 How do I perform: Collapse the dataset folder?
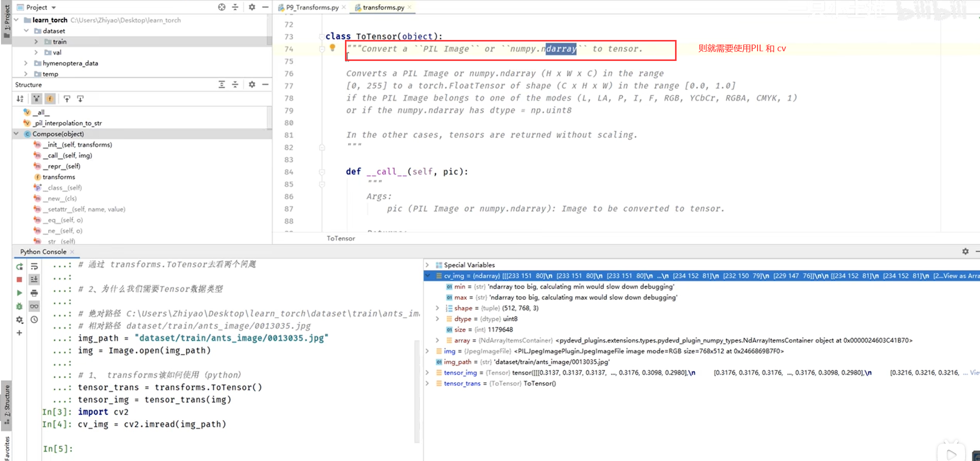coord(26,31)
